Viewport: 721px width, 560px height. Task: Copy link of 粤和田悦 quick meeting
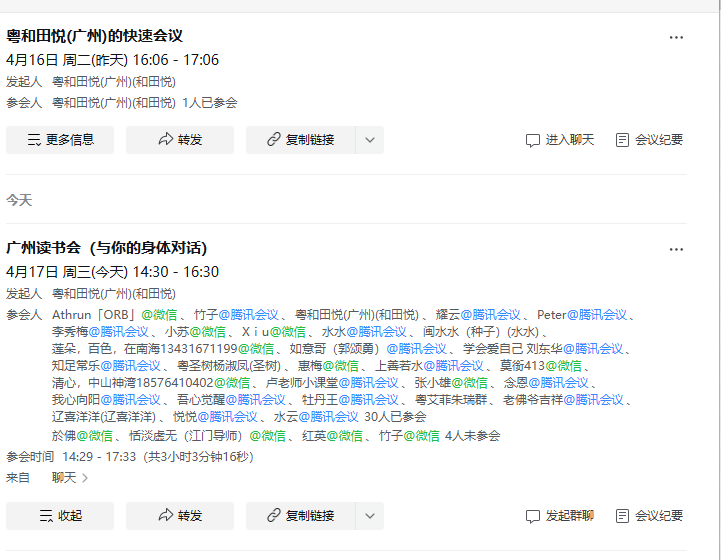(300, 140)
